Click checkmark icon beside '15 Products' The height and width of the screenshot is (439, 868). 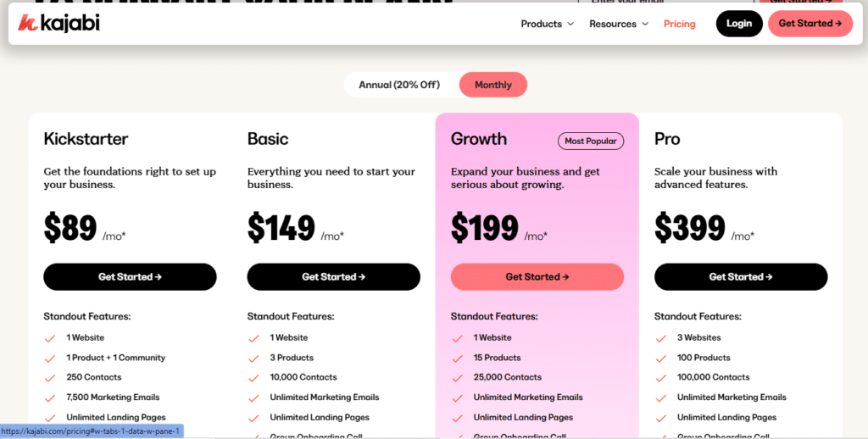tap(457, 358)
